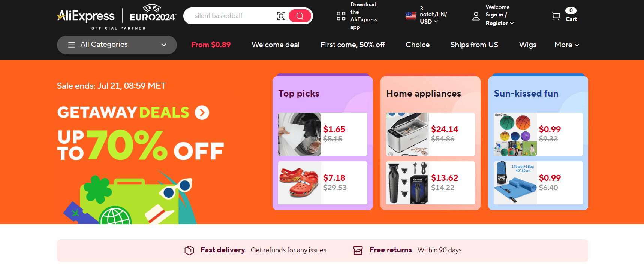The height and width of the screenshot is (268, 644).
Task: Click the Free returns arrows icon
Action: (358, 250)
